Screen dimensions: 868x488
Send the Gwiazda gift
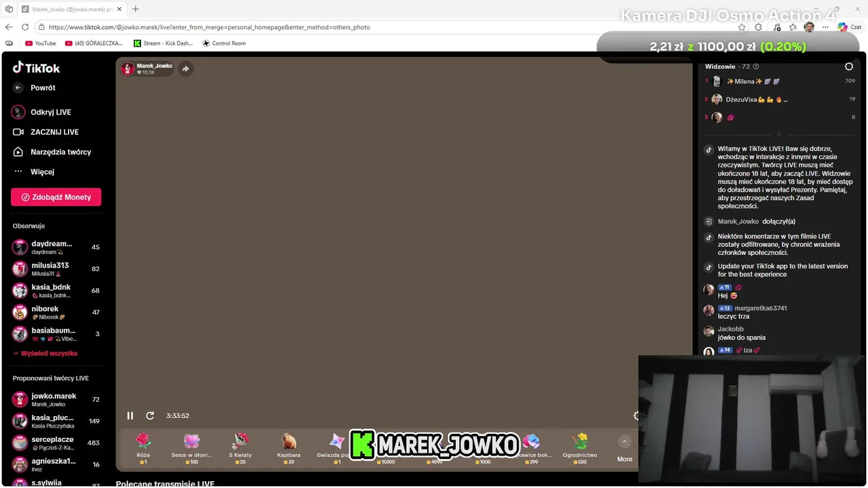pos(334,448)
